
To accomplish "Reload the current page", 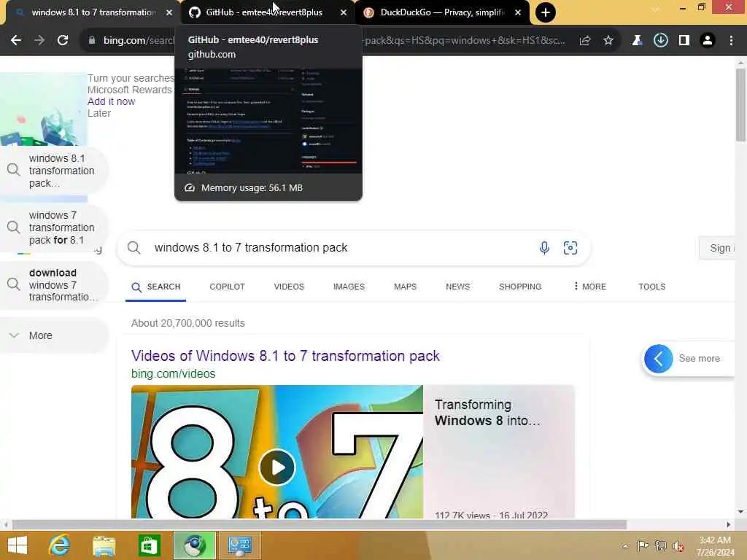I will click(63, 41).
